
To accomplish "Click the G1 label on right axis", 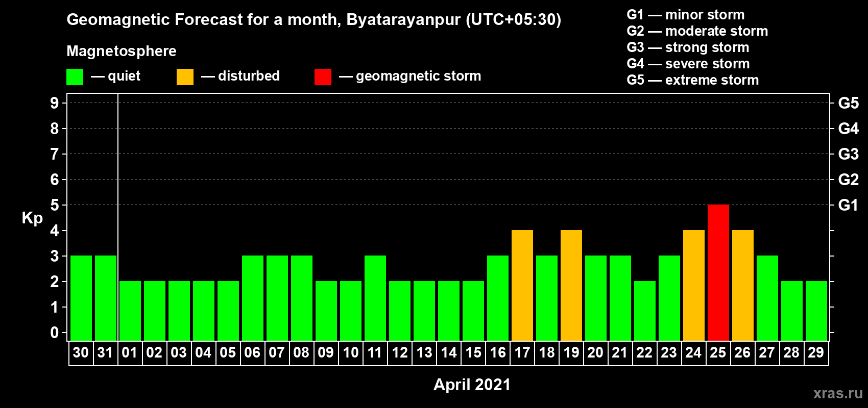I will (x=848, y=205).
